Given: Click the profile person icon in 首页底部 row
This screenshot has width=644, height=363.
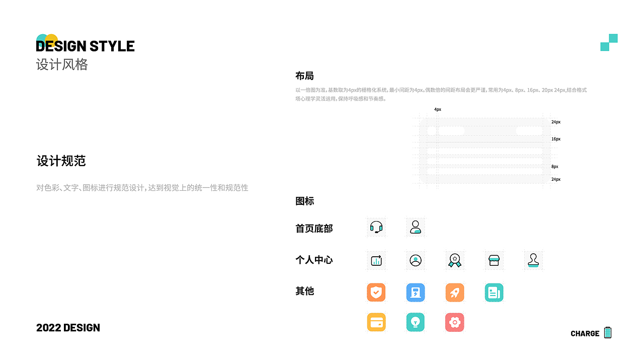Looking at the screenshot, I should (x=416, y=228).
